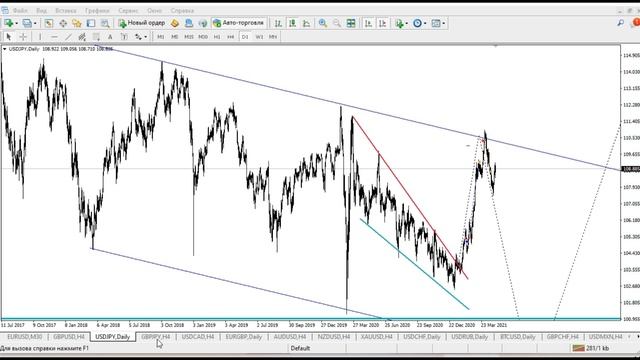Switch to GBPUSD,H4 chart tab
Viewport: 640px width, 360px height.
coord(69,337)
